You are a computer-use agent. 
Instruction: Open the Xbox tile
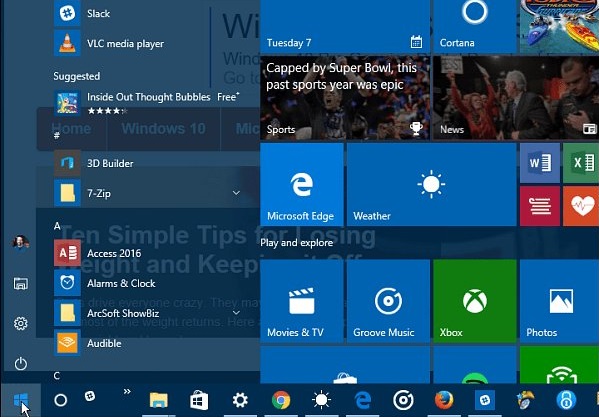[475, 301]
